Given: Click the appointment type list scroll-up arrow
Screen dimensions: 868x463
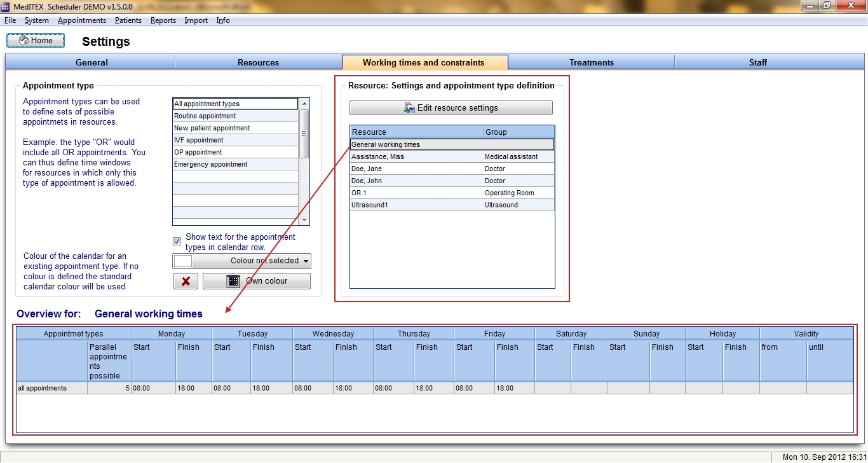Looking at the screenshot, I should (x=304, y=104).
